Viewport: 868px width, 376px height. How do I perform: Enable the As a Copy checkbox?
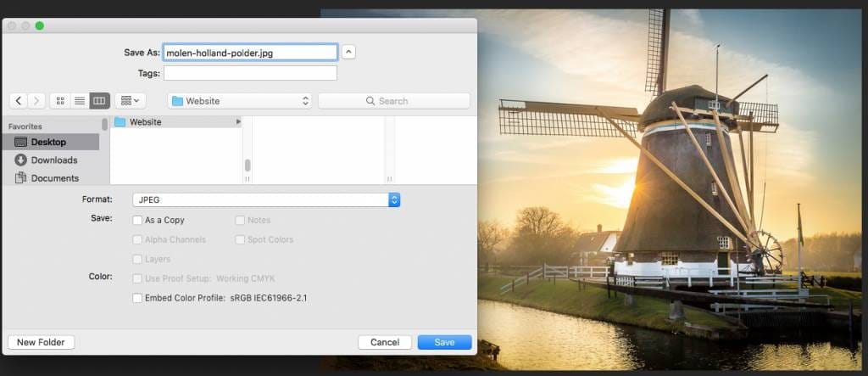pos(137,220)
